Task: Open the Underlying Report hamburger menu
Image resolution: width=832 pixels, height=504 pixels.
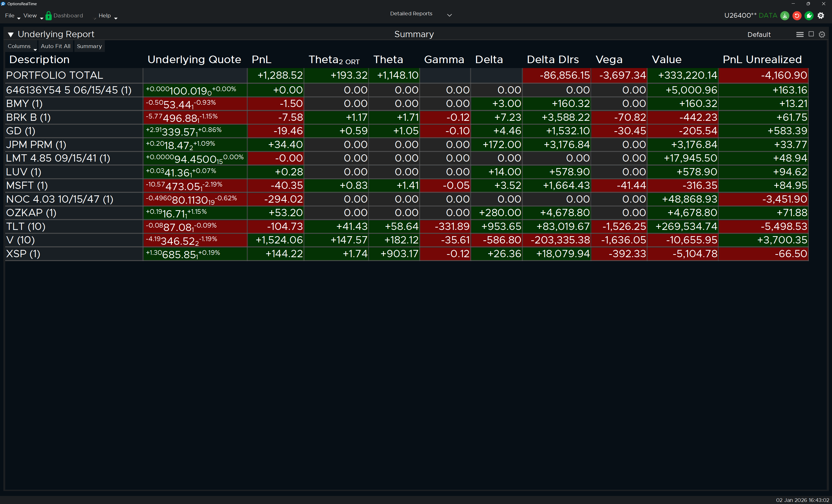Action: pyautogui.click(x=799, y=34)
